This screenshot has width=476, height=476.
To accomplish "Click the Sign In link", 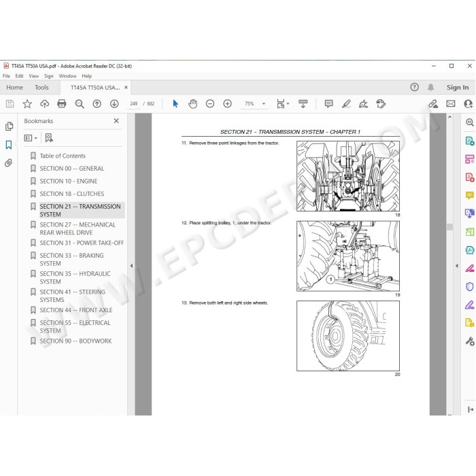I will (x=458, y=88).
